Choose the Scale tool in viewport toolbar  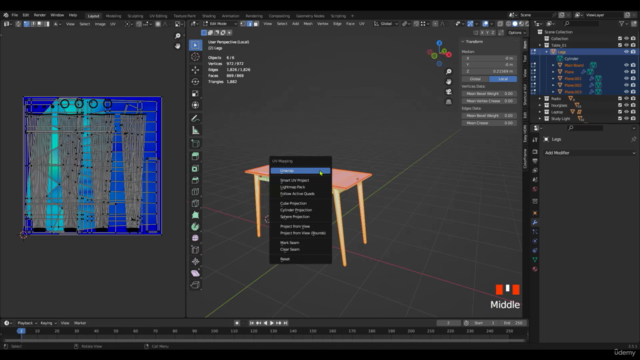[196, 93]
